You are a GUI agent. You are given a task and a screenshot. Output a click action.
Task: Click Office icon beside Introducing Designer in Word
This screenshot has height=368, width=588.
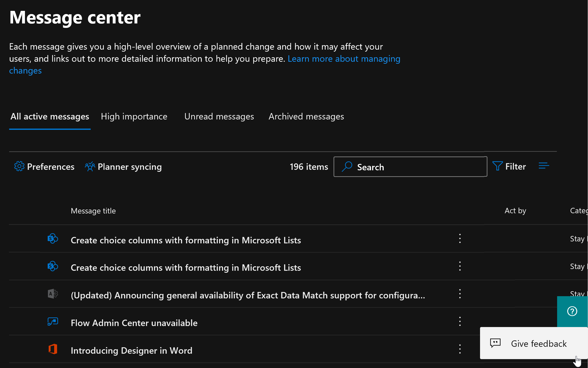point(53,349)
